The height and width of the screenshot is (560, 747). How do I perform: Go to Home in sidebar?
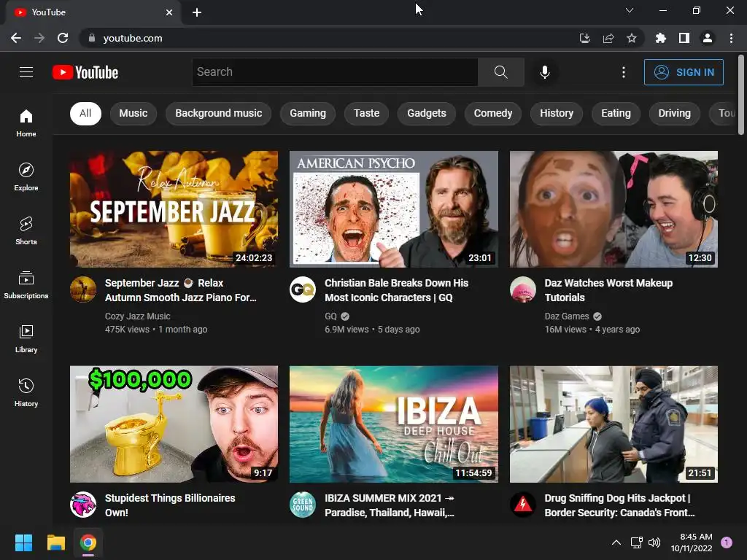pyautogui.click(x=26, y=123)
